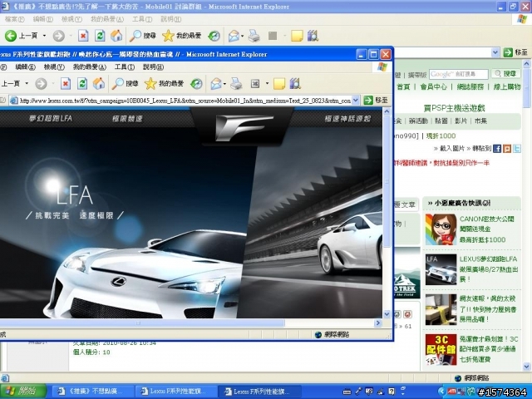Click Research icon in back window toolbar

(x=313, y=36)
